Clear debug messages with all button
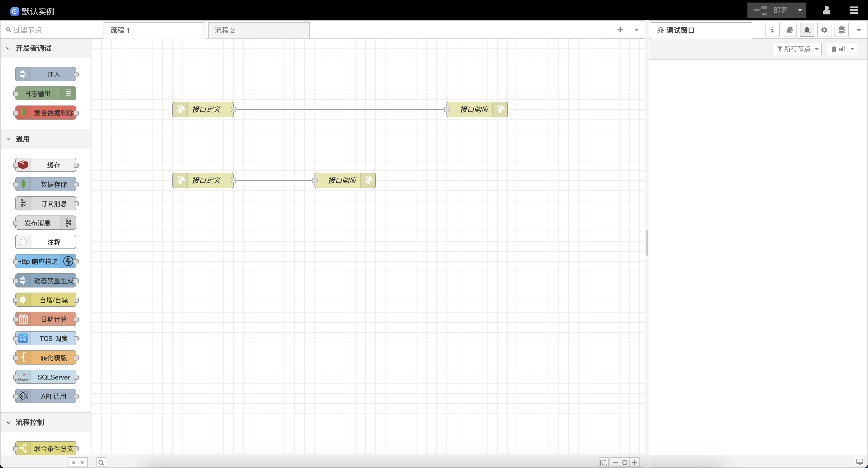Screen dimensions: 868x468 pyautogui.click(x=838, y=49)
